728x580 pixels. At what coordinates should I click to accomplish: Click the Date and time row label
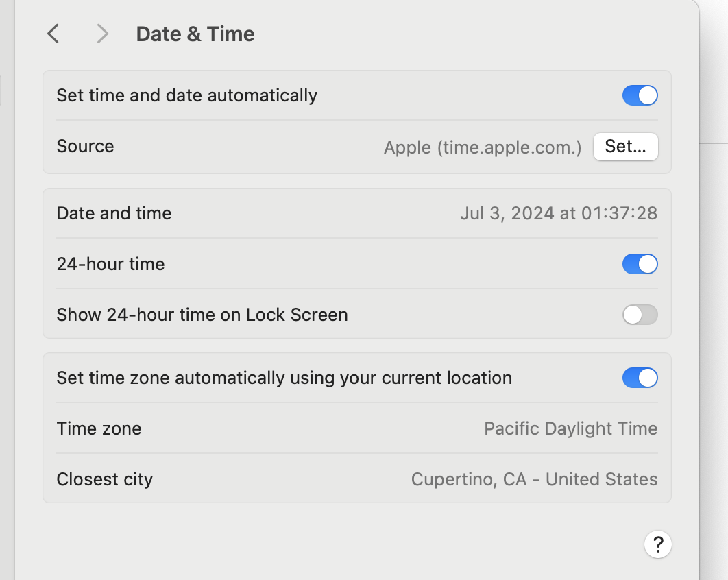click(114, 213)
